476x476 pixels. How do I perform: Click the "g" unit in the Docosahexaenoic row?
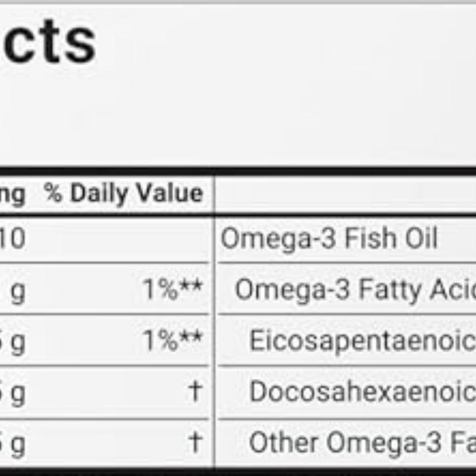(x=18, y=394)
